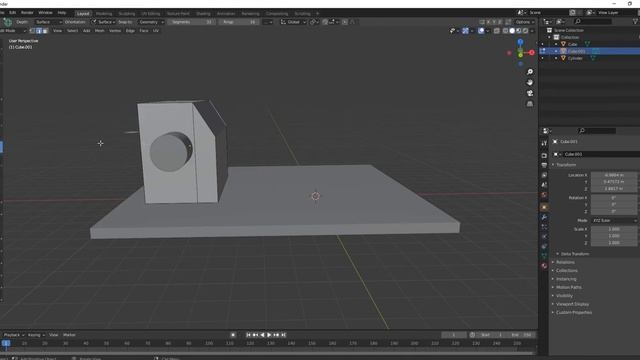Switch to material preview shading
This screenshot has width=640, height=360.
[519, 31]
